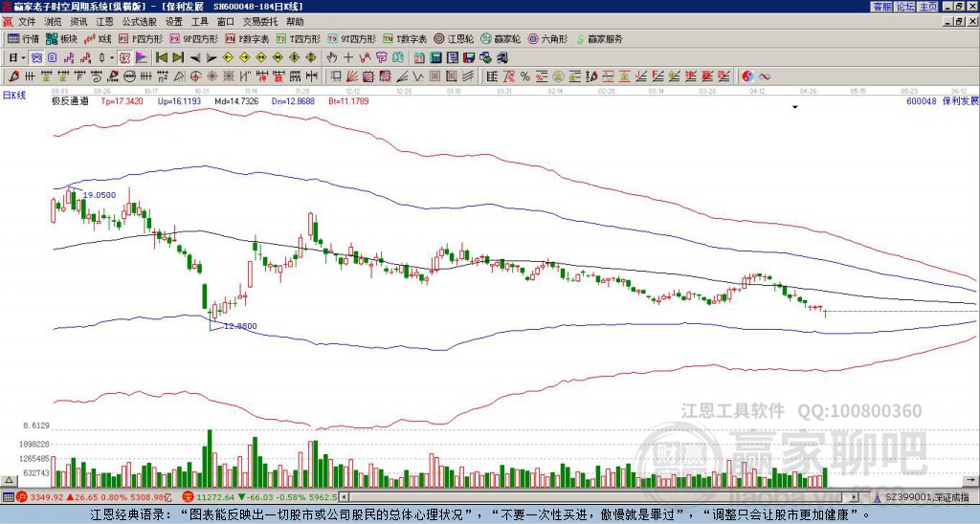Open the 江恩 menu
This screenshot has width=980, height=524.
[x=104, y=22]
